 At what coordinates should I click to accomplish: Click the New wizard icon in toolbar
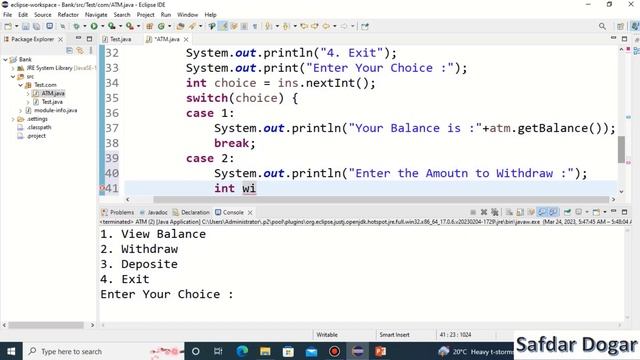(8, 26)
